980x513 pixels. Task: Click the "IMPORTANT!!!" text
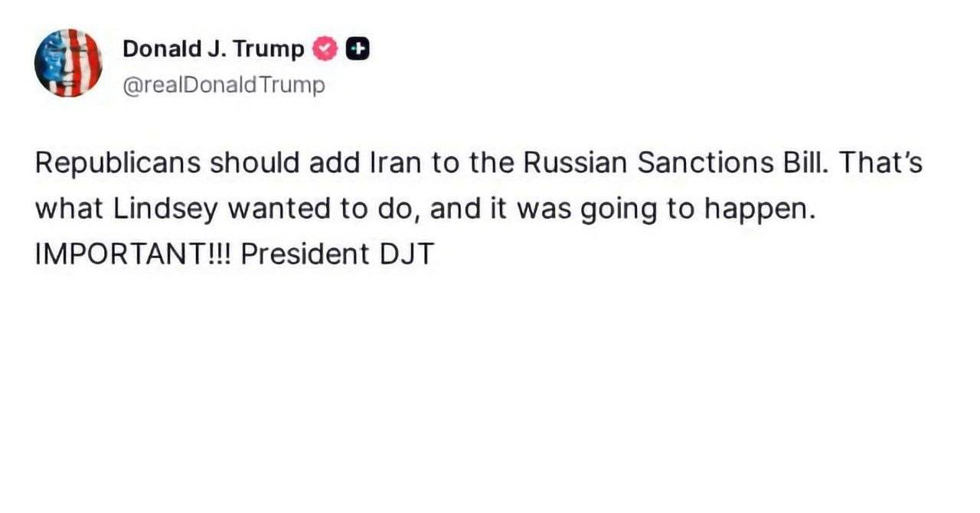click(133, 254)
